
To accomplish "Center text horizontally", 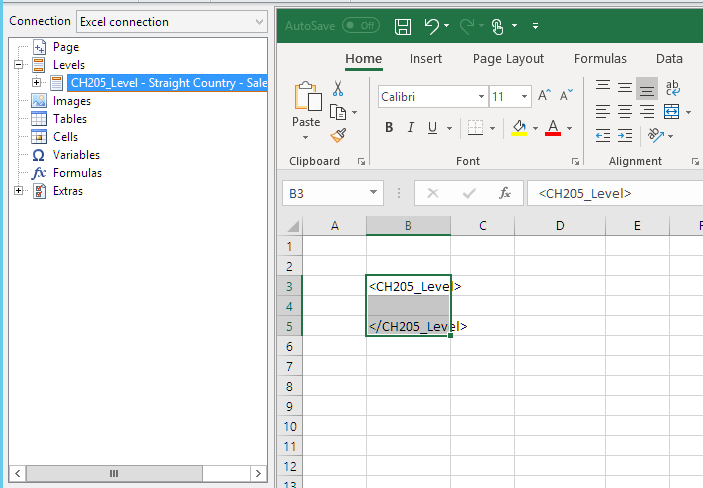I will [625, 111].
